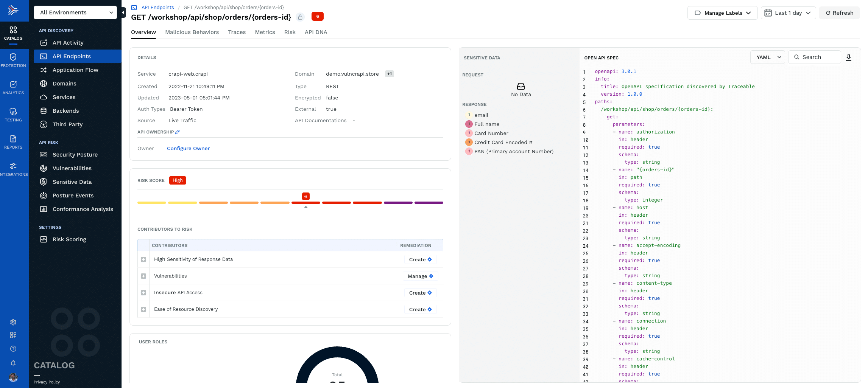
Task: Open notifications bell icon
Action: [13, 363]
